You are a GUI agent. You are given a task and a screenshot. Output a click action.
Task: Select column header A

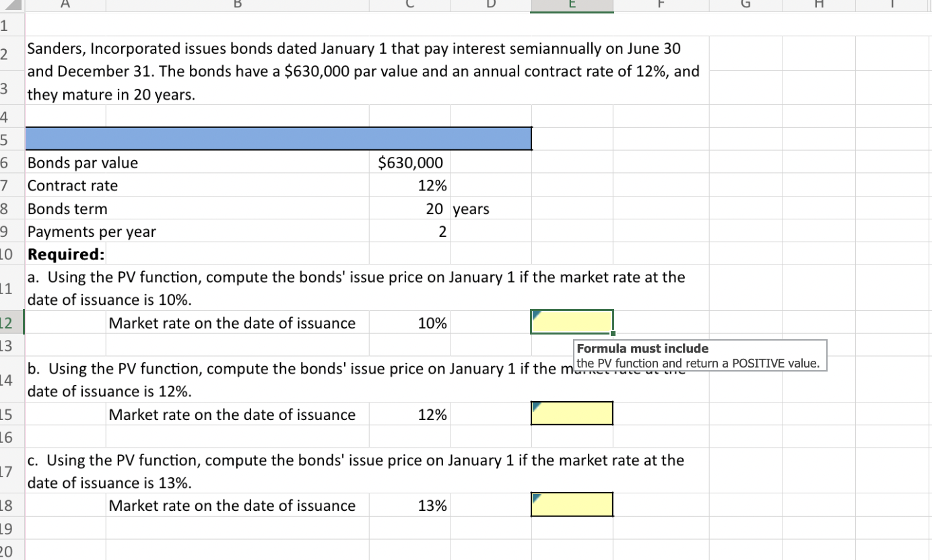[65, 5]
